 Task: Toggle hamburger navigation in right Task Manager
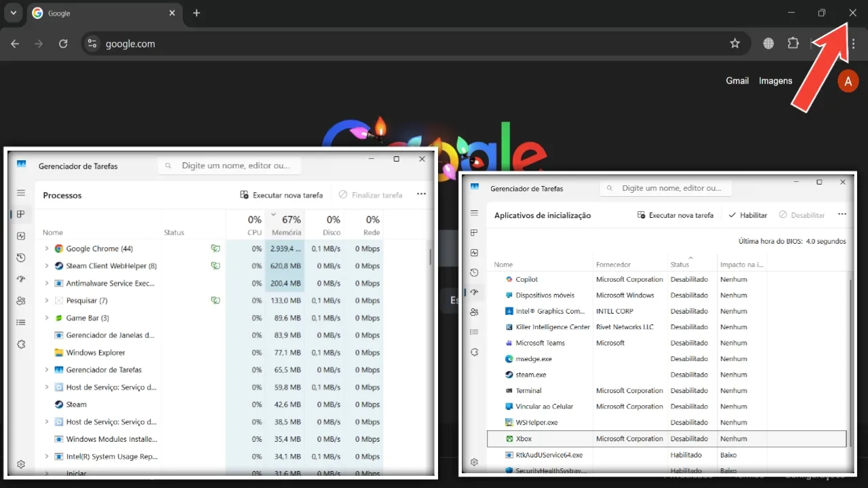pos(474,213)
